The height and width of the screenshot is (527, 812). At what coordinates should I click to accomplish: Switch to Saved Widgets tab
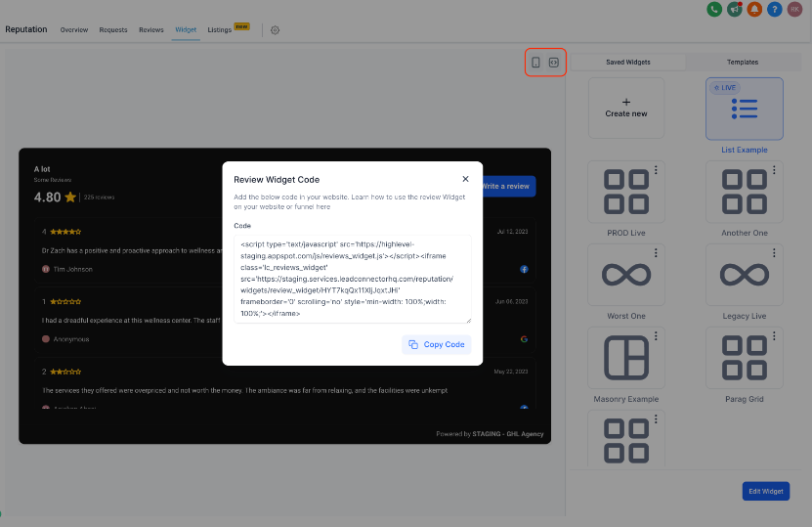coord(628,63)
